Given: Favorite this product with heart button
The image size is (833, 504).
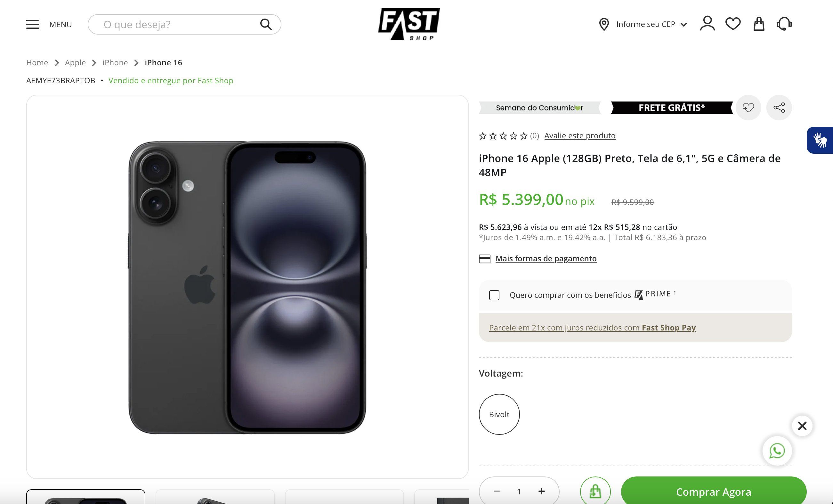Looking at the screenshot, I should pos(748,108).
